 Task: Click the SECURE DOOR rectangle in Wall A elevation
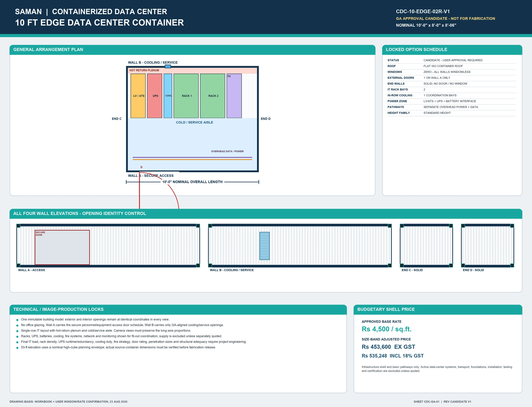pyautogui.click(x=62, y=247)
